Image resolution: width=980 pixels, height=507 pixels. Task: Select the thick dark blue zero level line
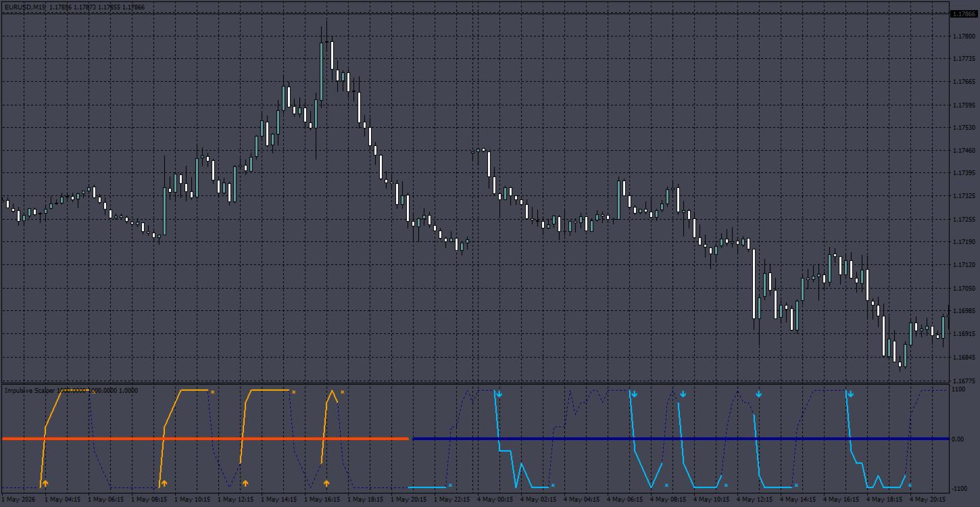[x=681, y=439]
